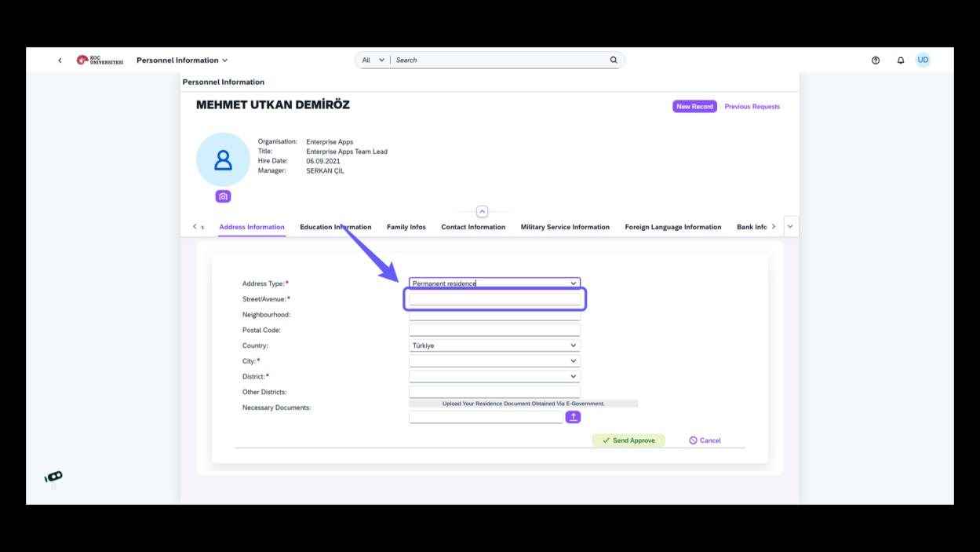
Task: Collapse the header with the up chevron
Action: coord(483,211)
